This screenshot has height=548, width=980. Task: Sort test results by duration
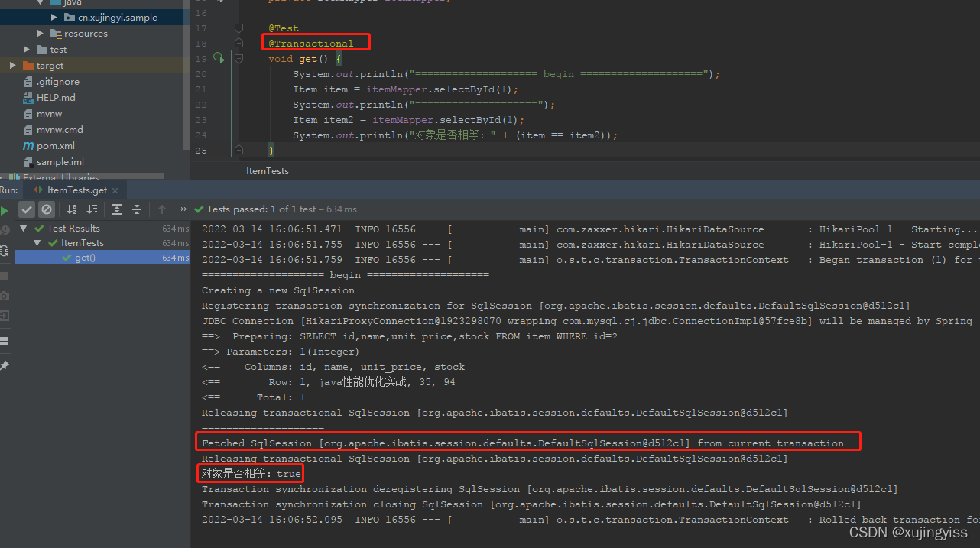[92, 209]
